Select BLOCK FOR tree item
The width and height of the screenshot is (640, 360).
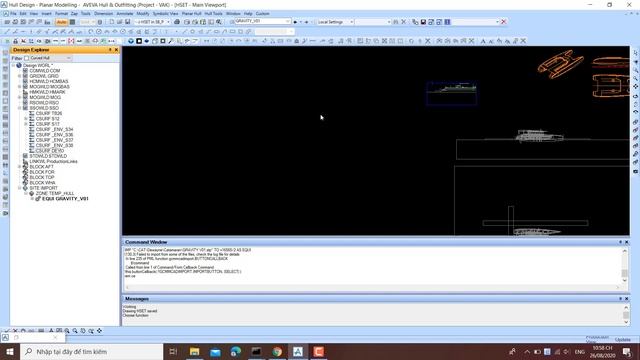point(42,172)
